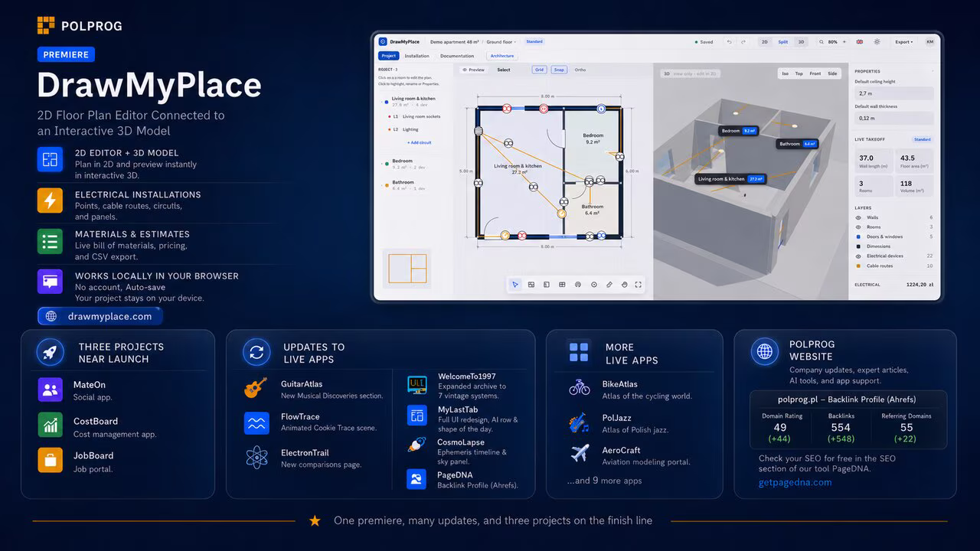This screenshot has height=551, width=980.
Task: Click the orange dot of circuit L2
Action: tap(388, 130)
